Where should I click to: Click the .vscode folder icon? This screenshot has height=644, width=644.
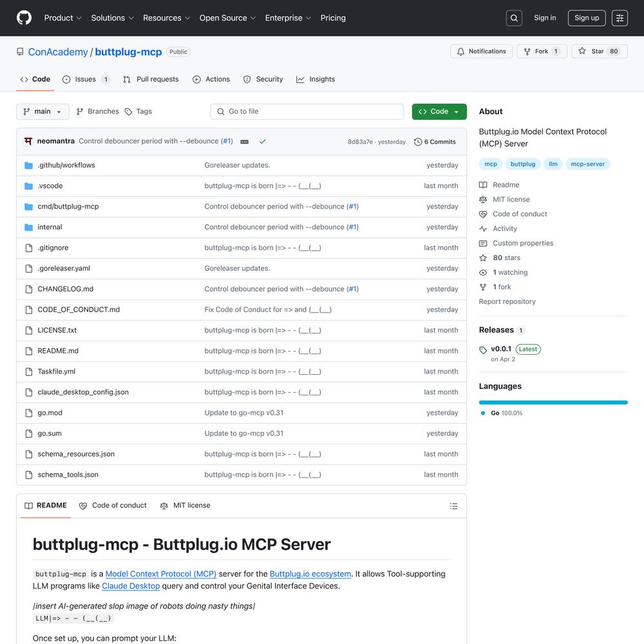pyautogui.click(x=28, y=185)
